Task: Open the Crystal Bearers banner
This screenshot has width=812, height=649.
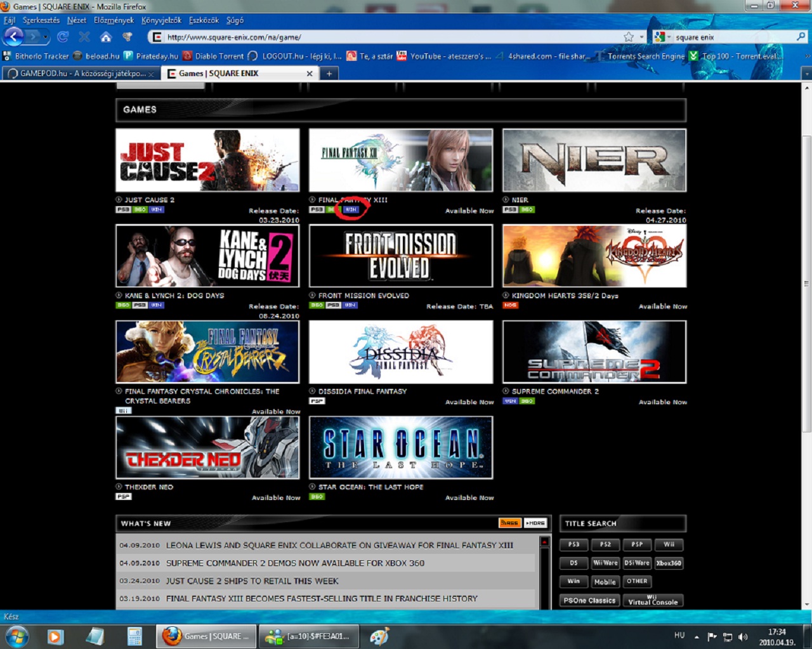Action: tap(207, 351)
